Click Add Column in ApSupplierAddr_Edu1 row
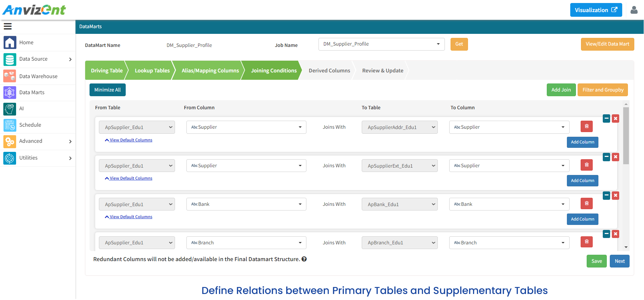Image resolution: width=644 pixels, height=300 pixels. pos(582,142)
